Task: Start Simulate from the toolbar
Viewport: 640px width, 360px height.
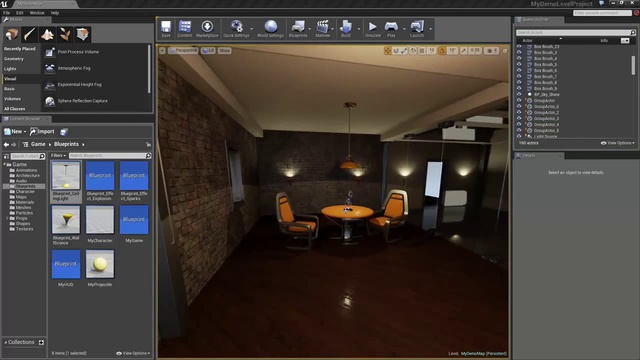Action: (373, 29)
